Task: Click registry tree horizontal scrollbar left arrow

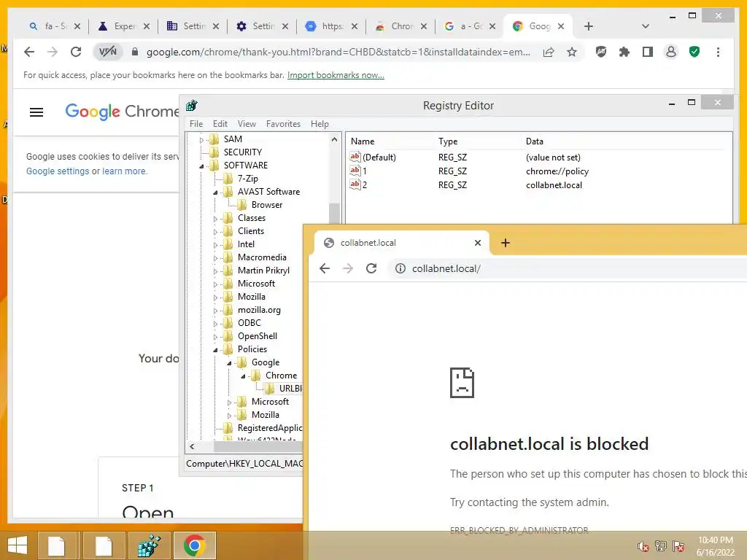Action: pyautogui.click(x=192, y=447)
